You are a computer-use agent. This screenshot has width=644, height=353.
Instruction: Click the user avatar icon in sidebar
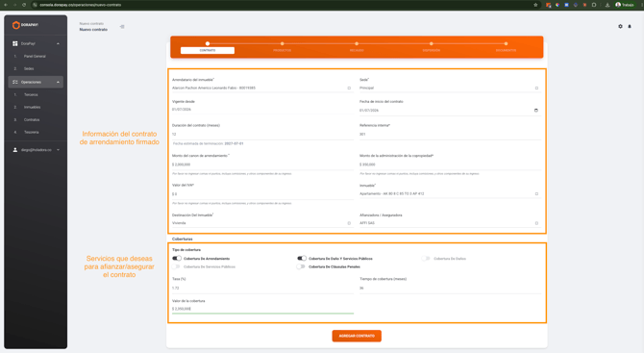15,150
